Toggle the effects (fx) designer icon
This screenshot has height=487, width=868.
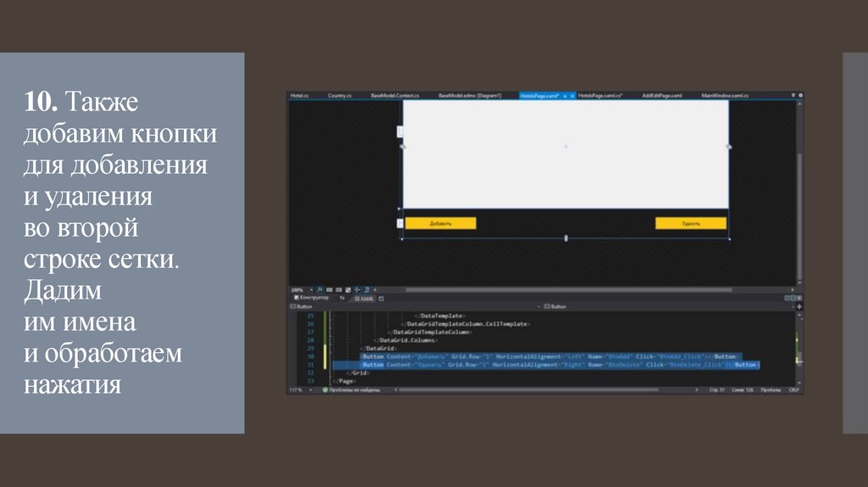pyautogui.click(x=320, y=290)
